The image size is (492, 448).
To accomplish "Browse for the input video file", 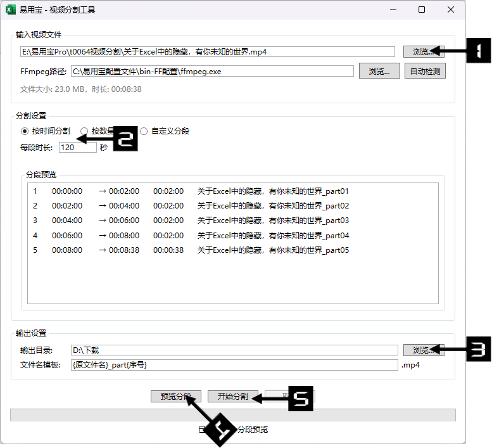I will click(x=420, y=52).
